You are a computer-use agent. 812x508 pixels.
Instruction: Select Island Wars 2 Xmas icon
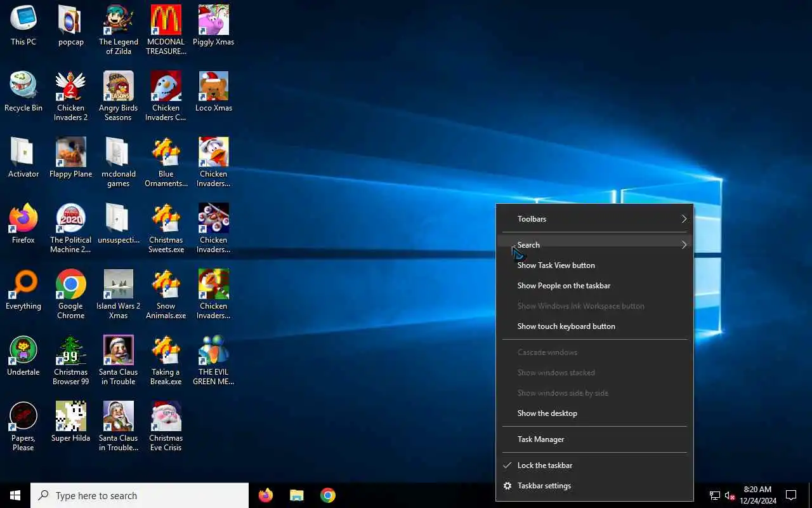click(x=119, y=294)
